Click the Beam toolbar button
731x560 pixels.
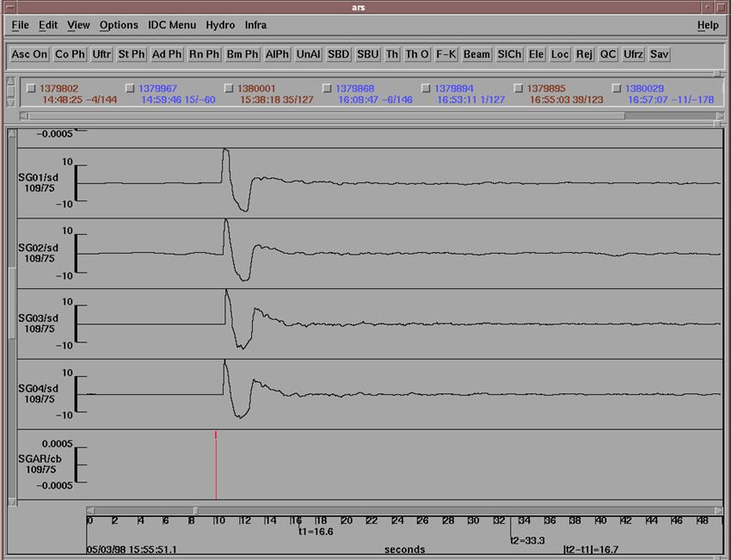click(476, 54)
